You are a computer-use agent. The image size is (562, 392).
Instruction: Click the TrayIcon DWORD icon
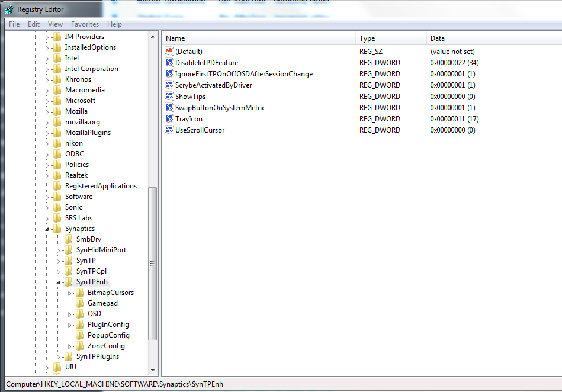[x=169, y=118]
